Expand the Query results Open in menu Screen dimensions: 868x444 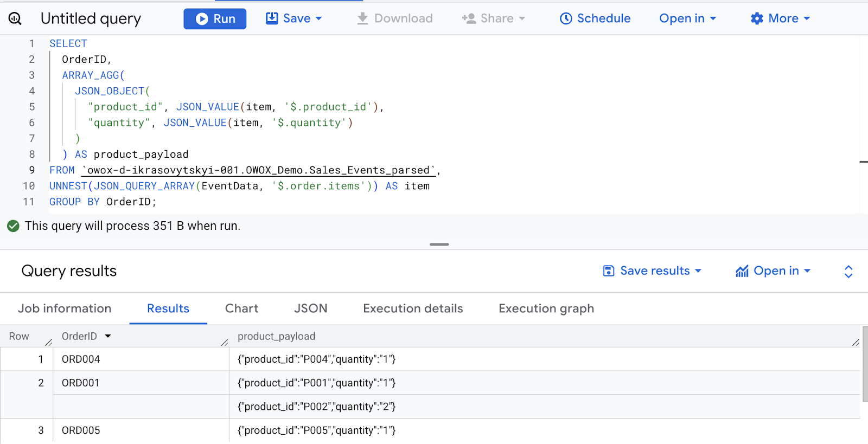pos(773,271)
